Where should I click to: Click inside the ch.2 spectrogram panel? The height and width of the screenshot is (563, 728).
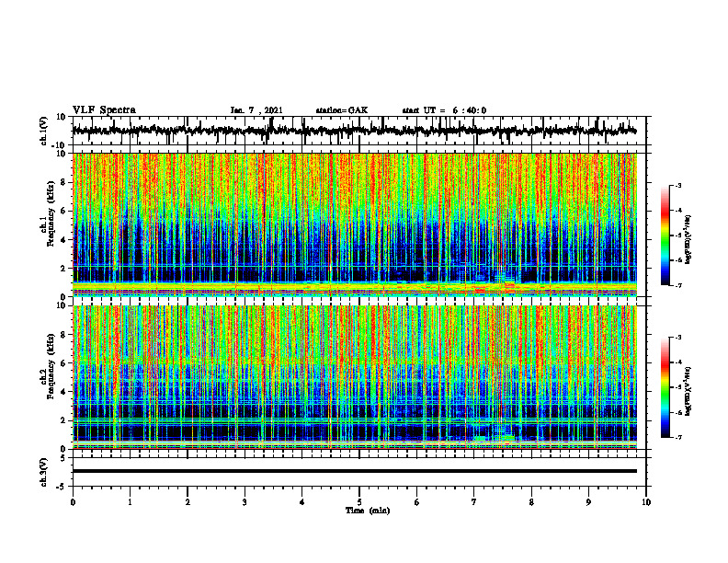[x=354, y=377]
